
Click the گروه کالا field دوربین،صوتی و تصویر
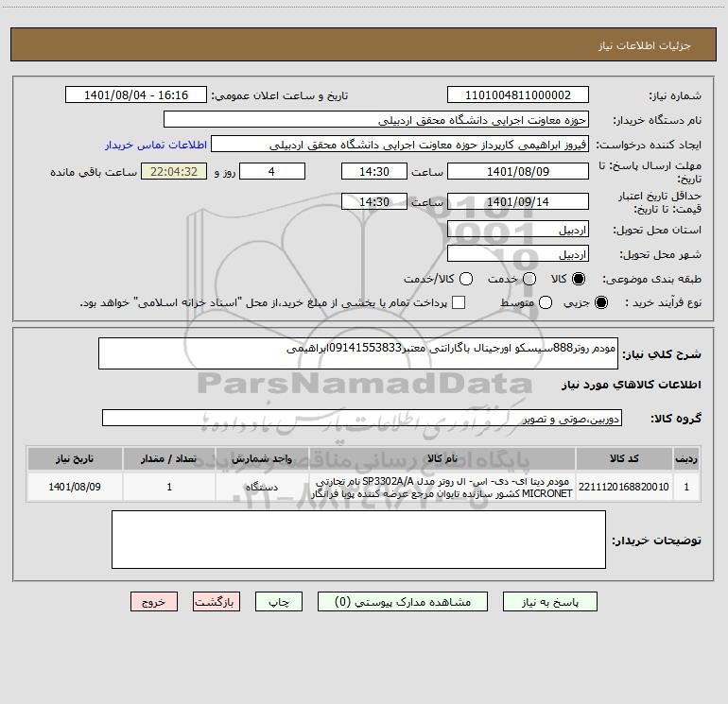(x=362, y=418)
